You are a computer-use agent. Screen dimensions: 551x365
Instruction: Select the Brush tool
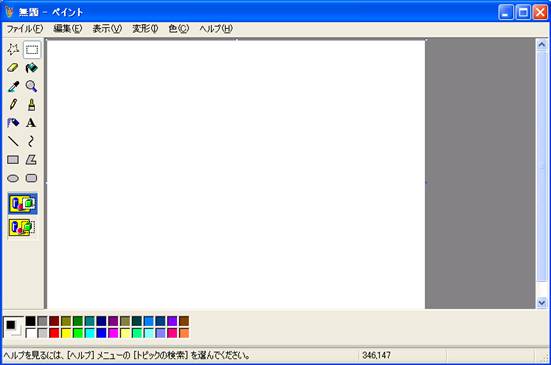(32, 104)
